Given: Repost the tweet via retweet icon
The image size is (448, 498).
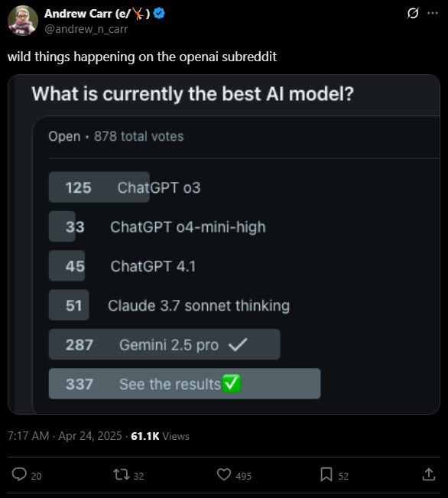Looking at the screenshot, I should point(122,474).
